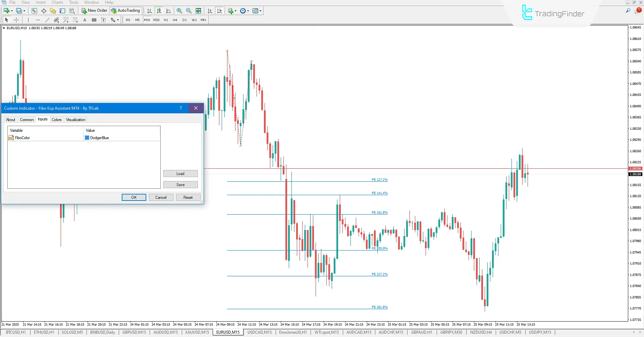Select the Crosshair cursor tool

point(16,20)
